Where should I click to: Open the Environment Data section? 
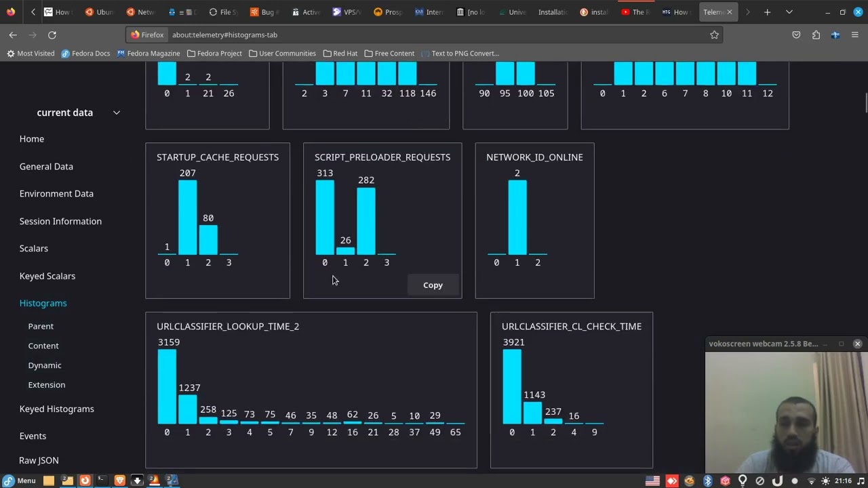tap(56, 193)
